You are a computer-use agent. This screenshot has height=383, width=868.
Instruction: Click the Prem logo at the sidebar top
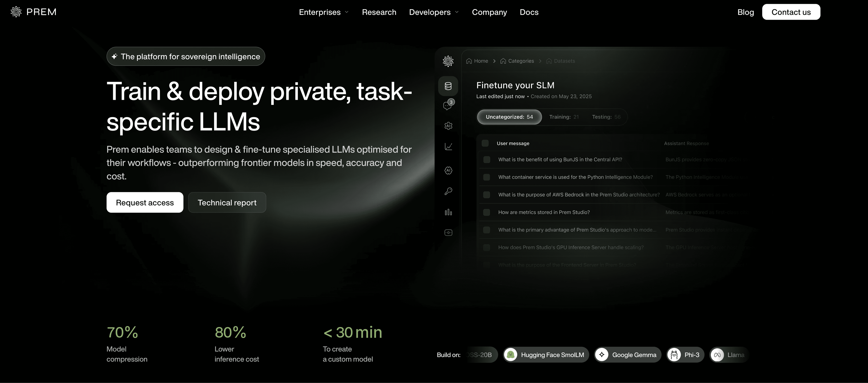(x=448, y=61)
